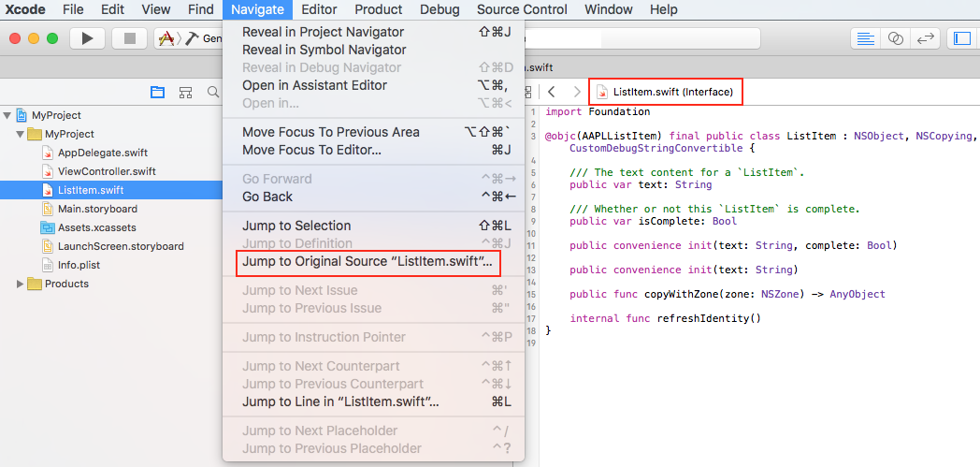This screenshot has height=467, width=980.
Task: Select AppDelegate.swift in the file list
Action: click(x=102, y=153)
